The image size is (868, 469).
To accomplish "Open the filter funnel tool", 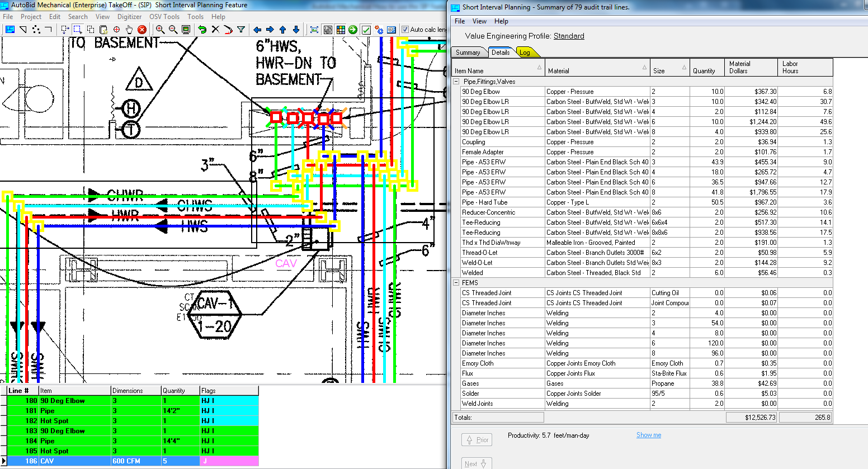I will click(x=241, y=30).
